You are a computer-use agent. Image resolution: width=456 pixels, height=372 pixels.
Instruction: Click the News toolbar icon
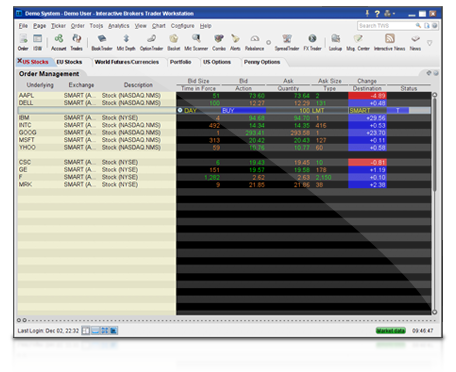click(x=415, y=42)
